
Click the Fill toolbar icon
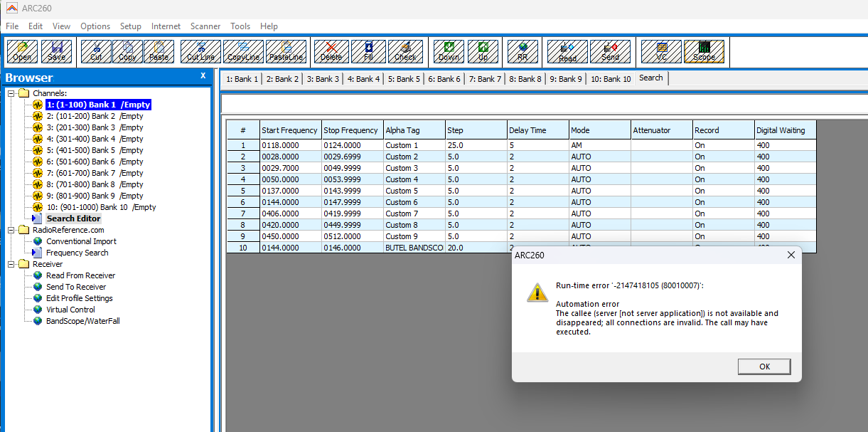[x=368, y=51]
